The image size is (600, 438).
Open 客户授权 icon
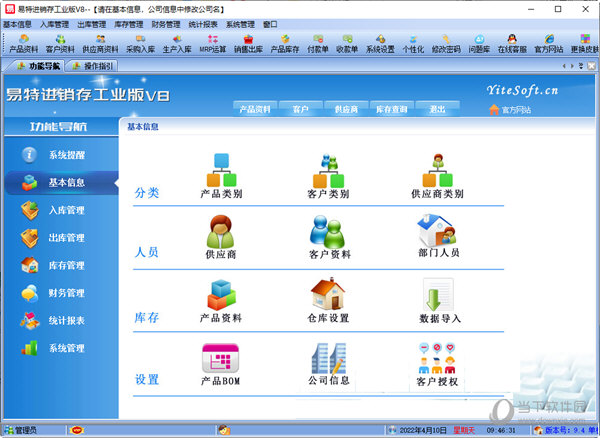tap(437, 365)
